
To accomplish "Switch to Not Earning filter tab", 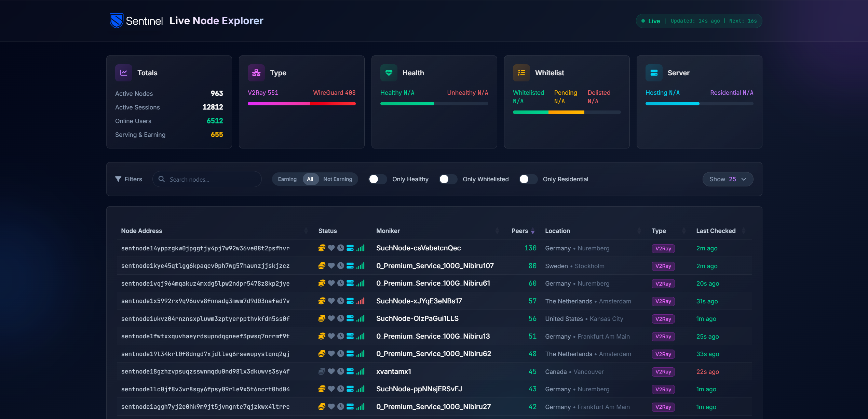I will (x=337, y=179).
